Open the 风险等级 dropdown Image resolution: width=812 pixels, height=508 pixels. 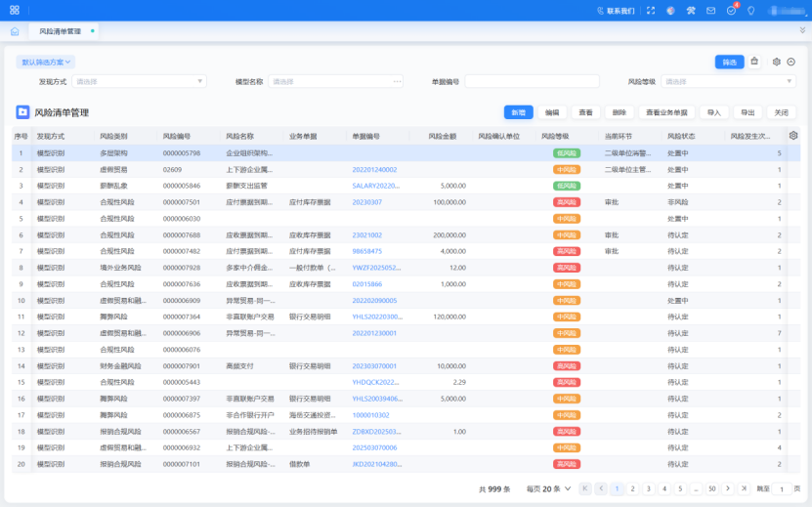point(728,82)
